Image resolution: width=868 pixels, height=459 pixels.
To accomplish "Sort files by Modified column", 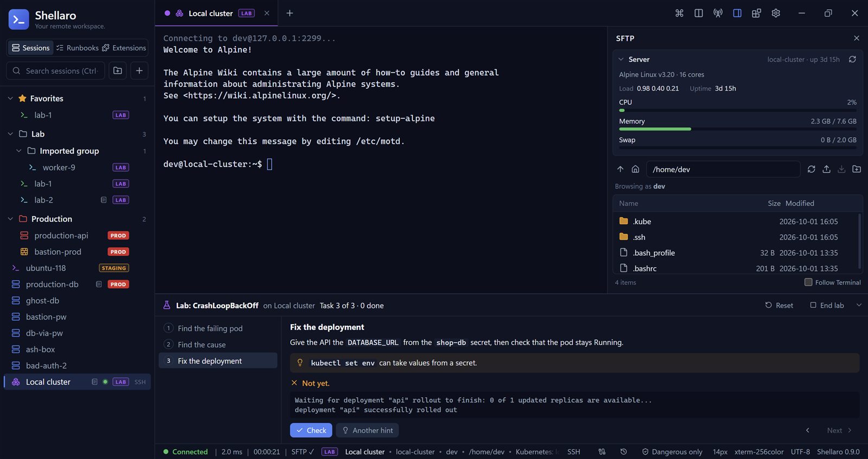I will [800, 203].
